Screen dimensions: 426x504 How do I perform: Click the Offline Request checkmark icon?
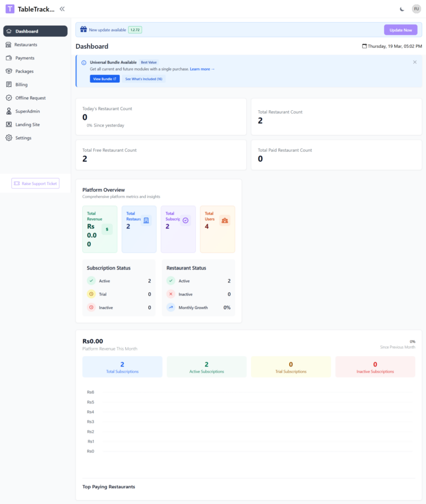(x=9, y=98)
